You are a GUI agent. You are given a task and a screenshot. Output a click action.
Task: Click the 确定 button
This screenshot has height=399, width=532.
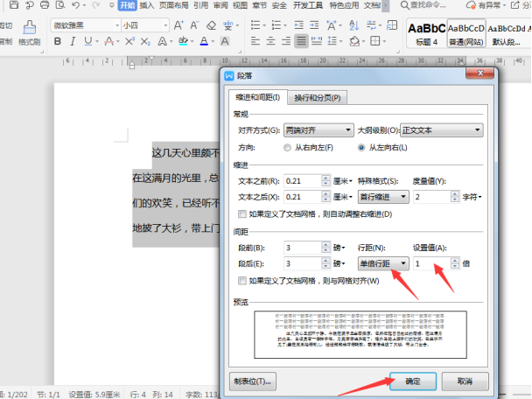413,381
